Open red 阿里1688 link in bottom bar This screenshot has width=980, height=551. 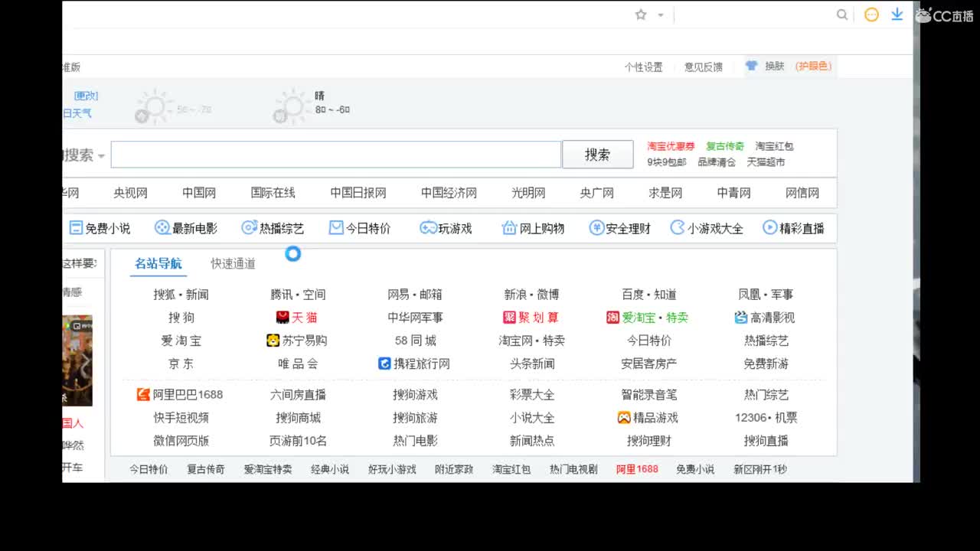coord(637,469)
